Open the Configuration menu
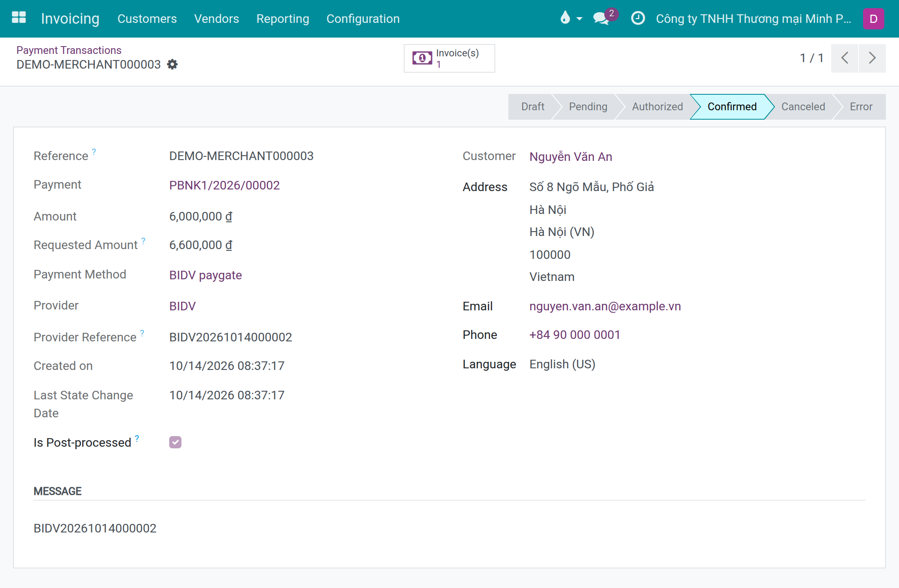Image resolution: width=899 pixels, height=588 pixels. tap(363, 18)
